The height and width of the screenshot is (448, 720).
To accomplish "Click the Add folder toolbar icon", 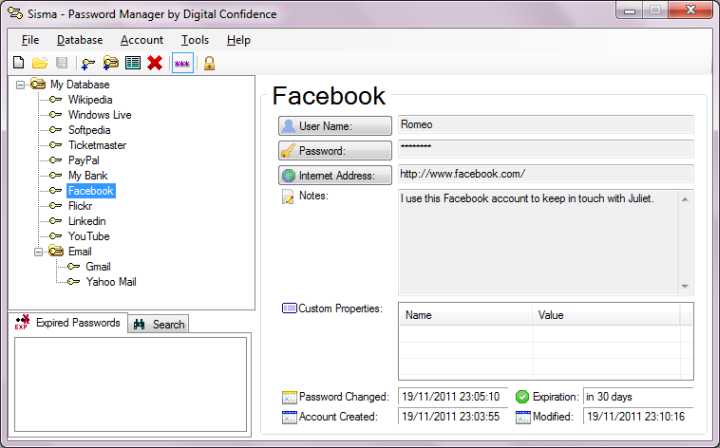I will [110, 63].
